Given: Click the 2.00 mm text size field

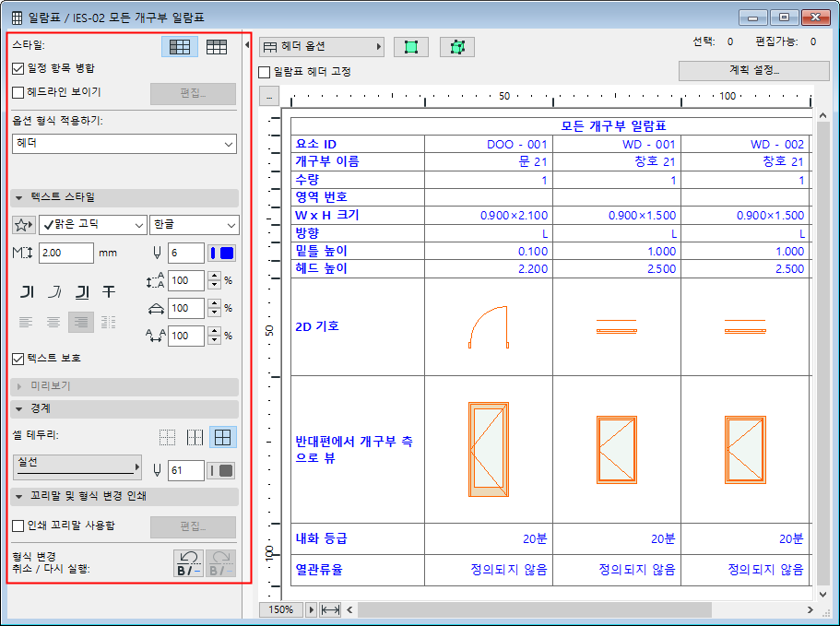Looking at the screenshot, I should [x=65, y=253].
